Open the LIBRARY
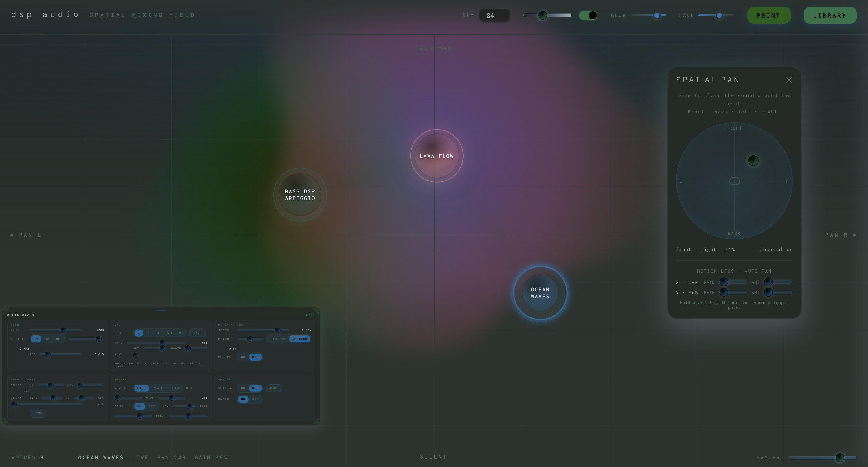868x467 pixels. click(830, 16)
